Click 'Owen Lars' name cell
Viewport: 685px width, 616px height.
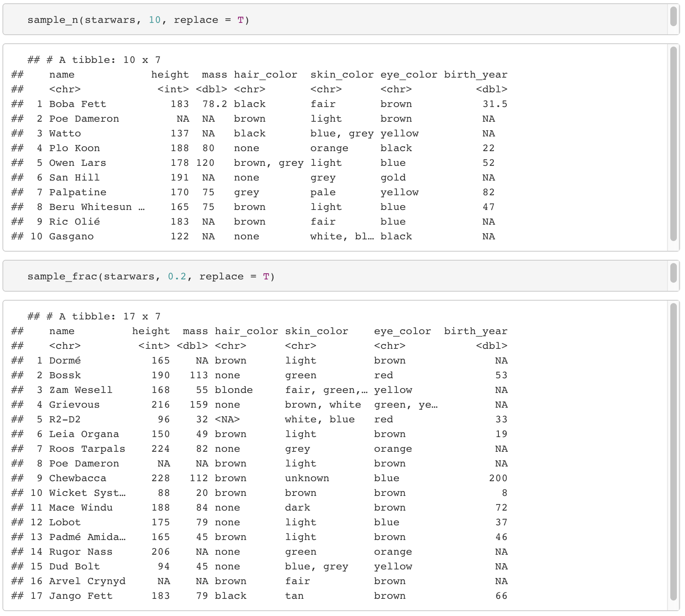coord(78,163)
